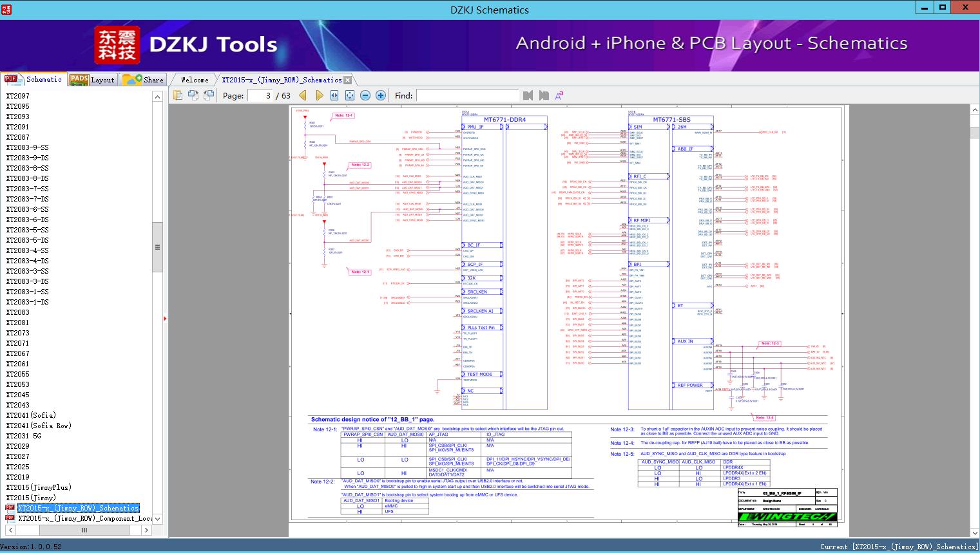Select the XT2015-x_(Jimny_ROW)_Schematics document tab
Screen dimensions: 980x553
pyautogui.click(x=282, y=80)
